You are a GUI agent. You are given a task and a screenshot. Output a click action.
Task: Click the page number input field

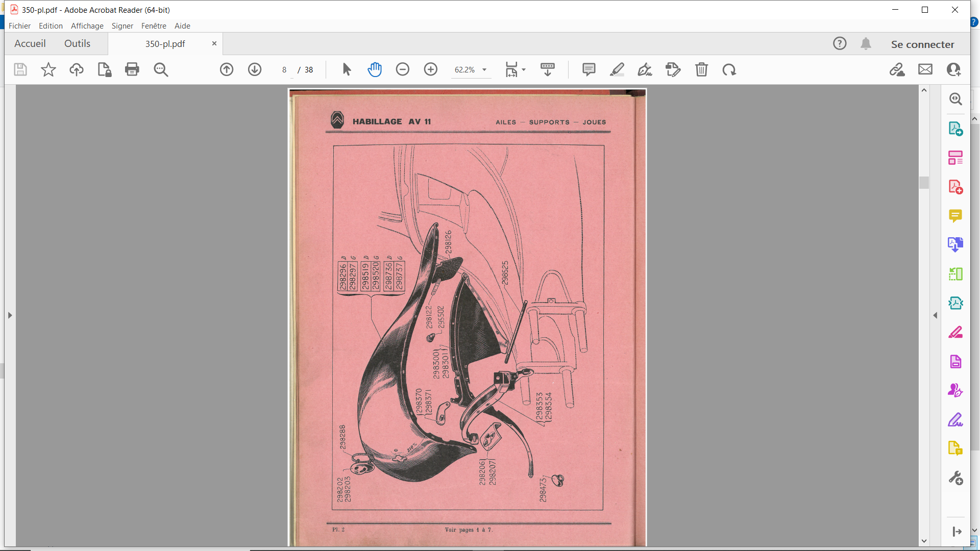(x=284, y=70)
